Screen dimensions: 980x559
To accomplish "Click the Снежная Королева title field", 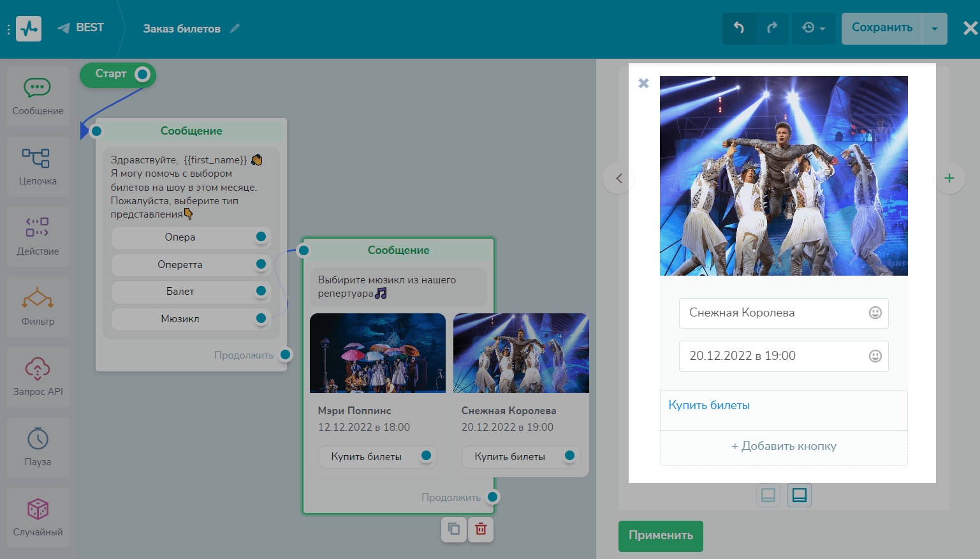I will point(775,313).
